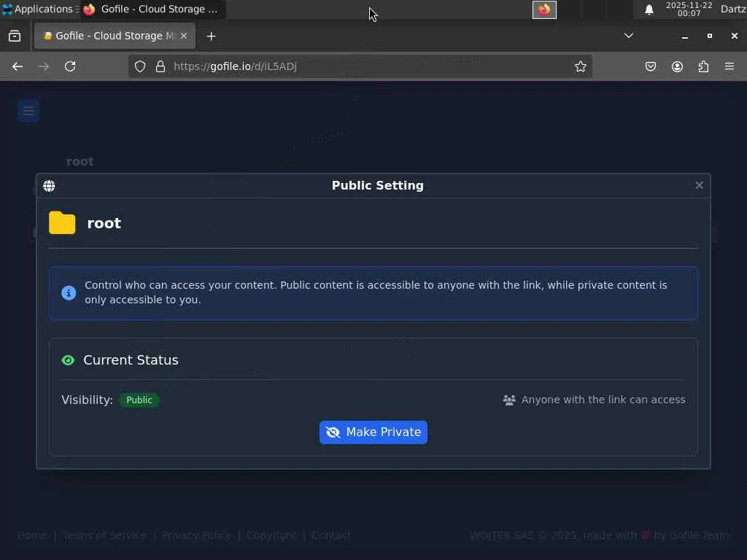Open Firefox extensions puzzle icon
The height and width of the screenshot is (560, 747).
[703, 66]
